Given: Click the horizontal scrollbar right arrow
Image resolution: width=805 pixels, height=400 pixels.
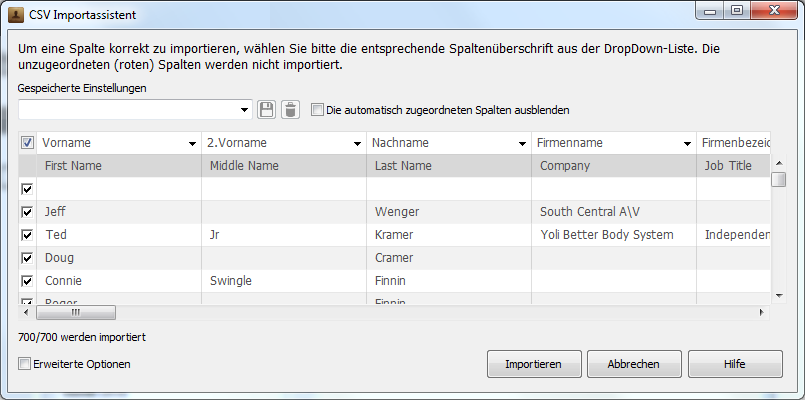Looking at the screenshot, I should [x=762, y=312].
